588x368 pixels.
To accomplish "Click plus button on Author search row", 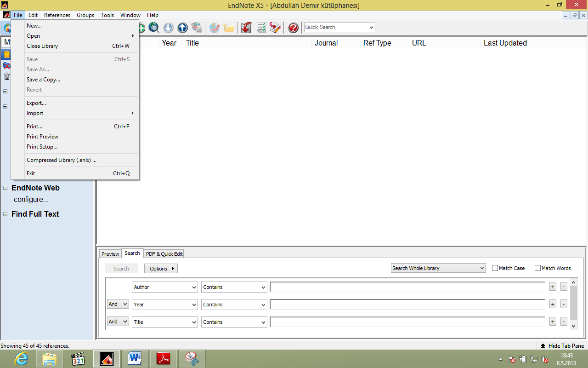I will click(x=553, y=287).
